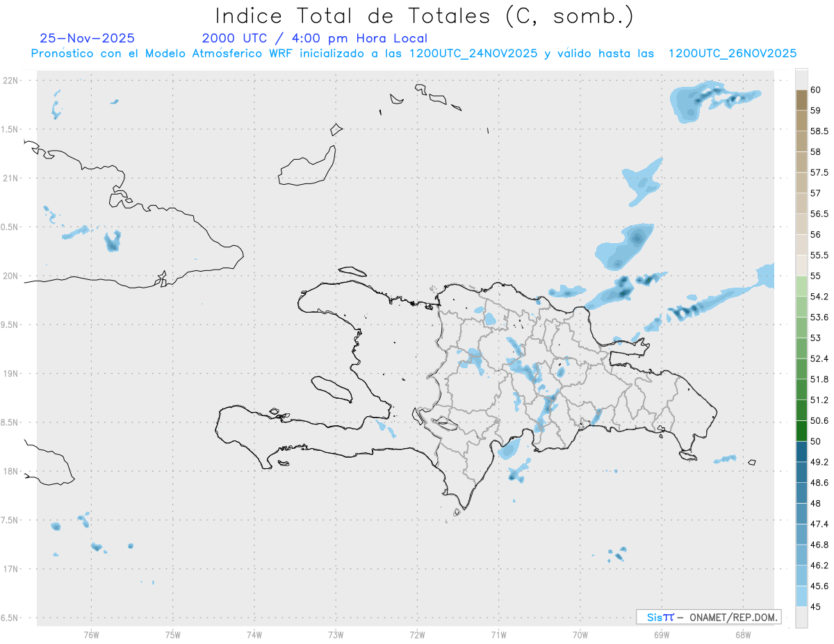Screen dimensions: 834x644
Task: Click the '69W' longitude label
Action: pyautogui.click(x=662, y=634)
